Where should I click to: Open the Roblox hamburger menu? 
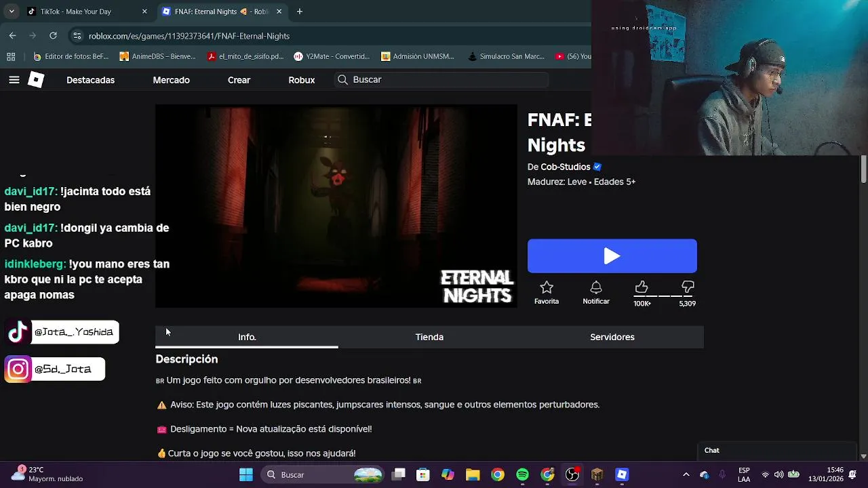pos(14,80)
